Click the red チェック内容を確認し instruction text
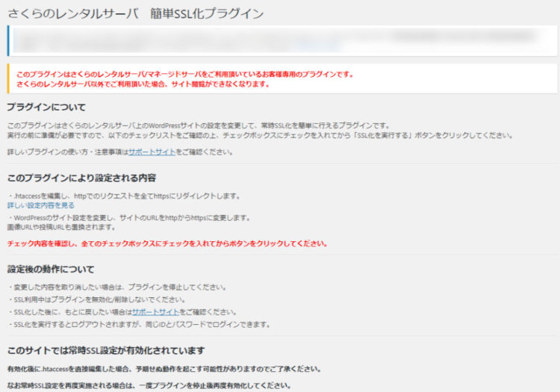This screenshot has width=560, height=392. (167, 244)
